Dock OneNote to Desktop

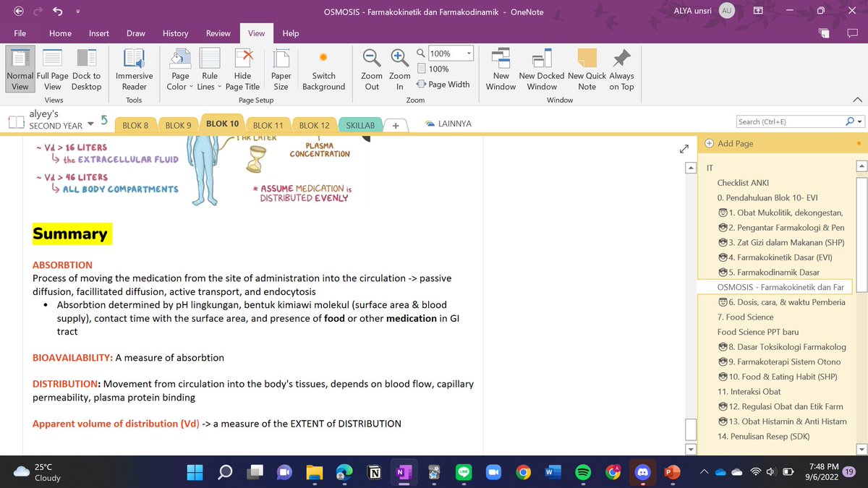86,69
